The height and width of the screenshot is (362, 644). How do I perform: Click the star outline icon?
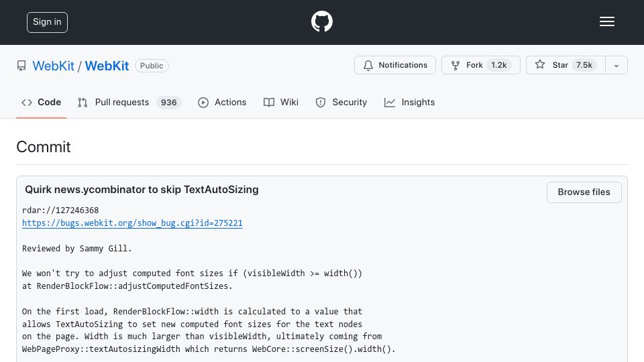[x=540, y=64]
